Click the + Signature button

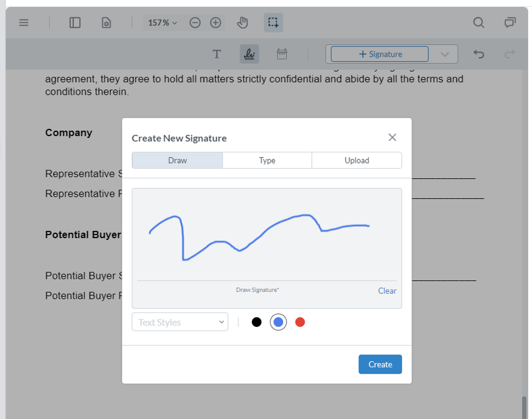[380, 54]
